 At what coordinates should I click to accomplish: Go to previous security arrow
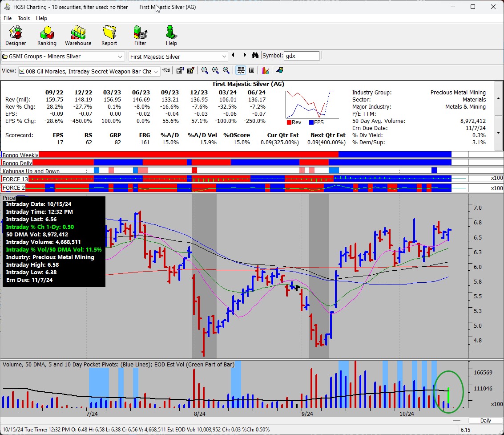click(x=233, y=55)
